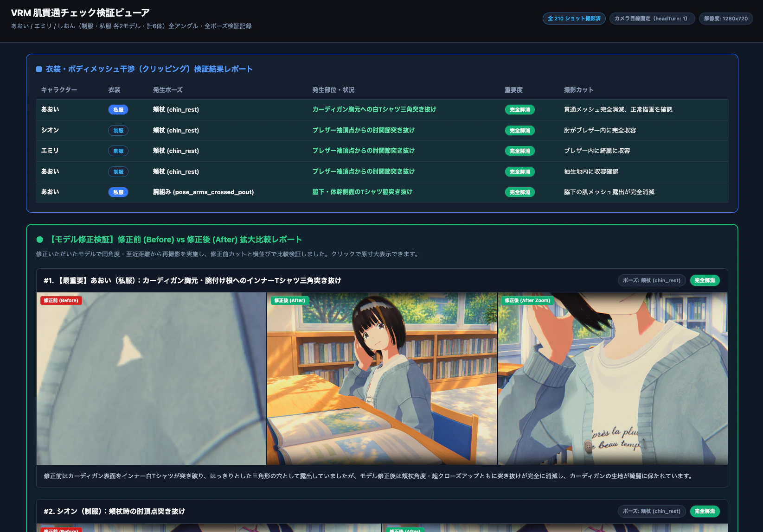Click 貫通メッシュ完全消滅、正常描画を確認 cell

tap(618, 109)
